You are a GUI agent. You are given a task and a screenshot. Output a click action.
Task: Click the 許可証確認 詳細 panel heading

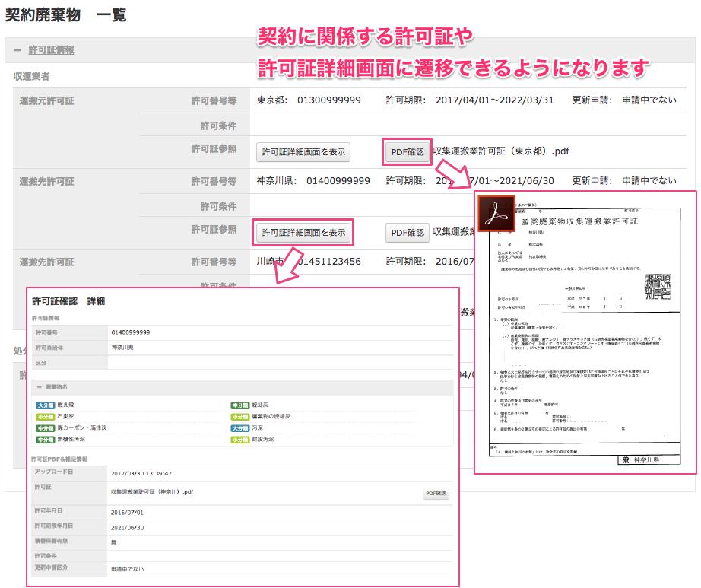68,301
